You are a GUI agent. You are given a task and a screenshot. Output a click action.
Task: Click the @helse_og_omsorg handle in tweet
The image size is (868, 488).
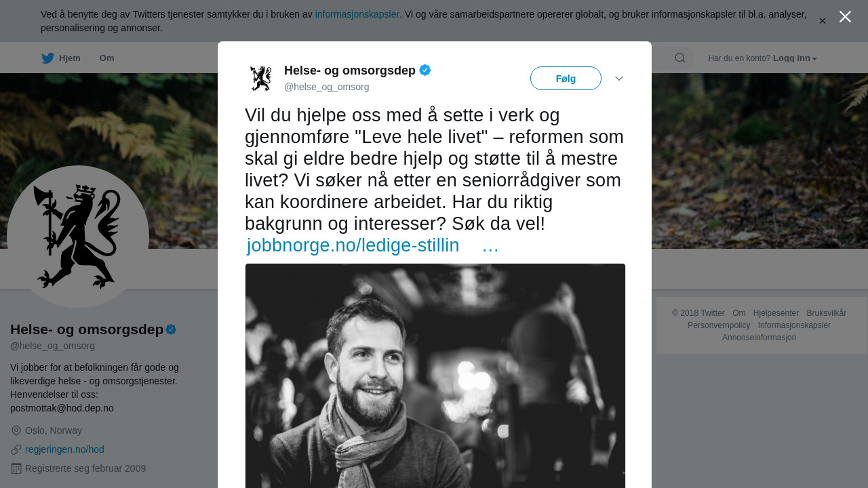(326, 87)
